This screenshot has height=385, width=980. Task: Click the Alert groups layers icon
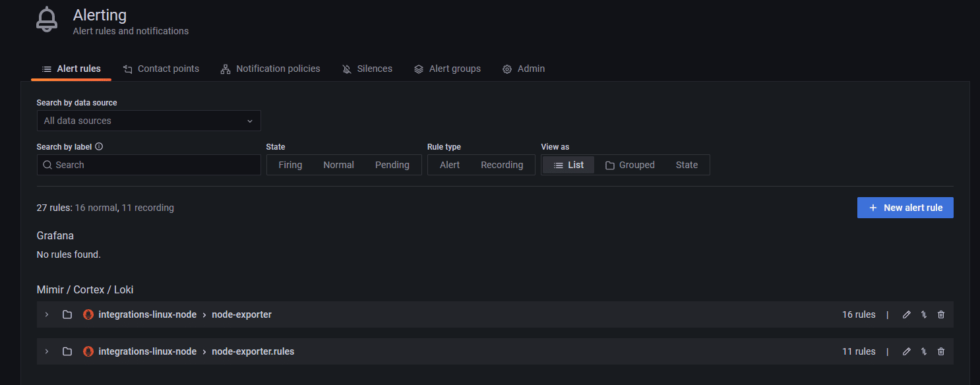coord(419,69)
